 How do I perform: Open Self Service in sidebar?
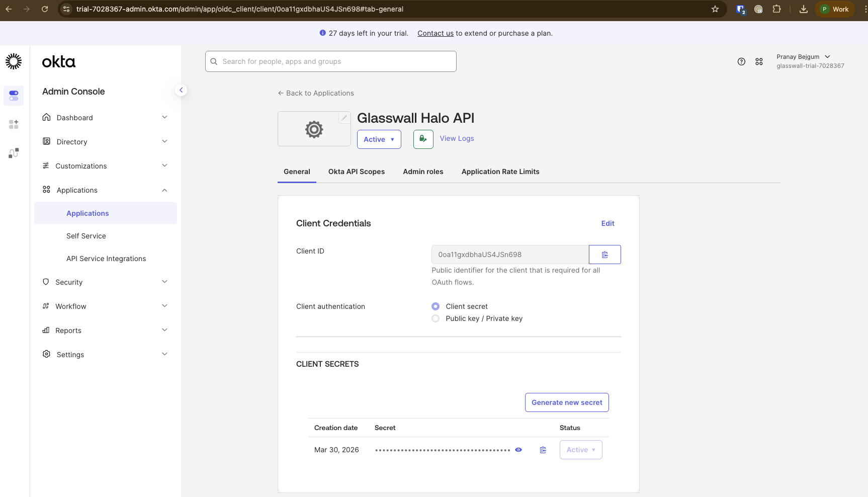(x=86, y=236)
